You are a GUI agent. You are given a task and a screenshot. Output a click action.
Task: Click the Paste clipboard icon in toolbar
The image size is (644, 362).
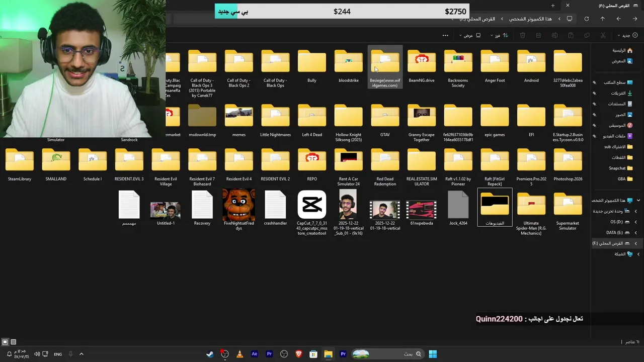pos(571,35)
